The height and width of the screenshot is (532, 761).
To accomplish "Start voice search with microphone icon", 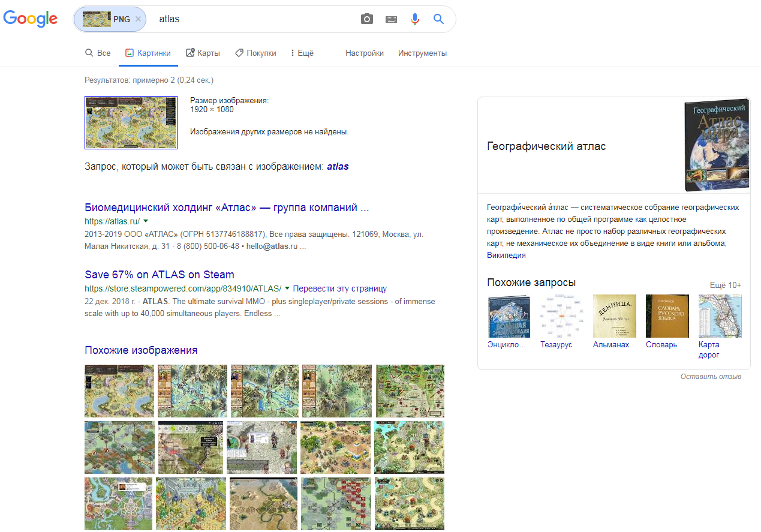I will 415,19.
